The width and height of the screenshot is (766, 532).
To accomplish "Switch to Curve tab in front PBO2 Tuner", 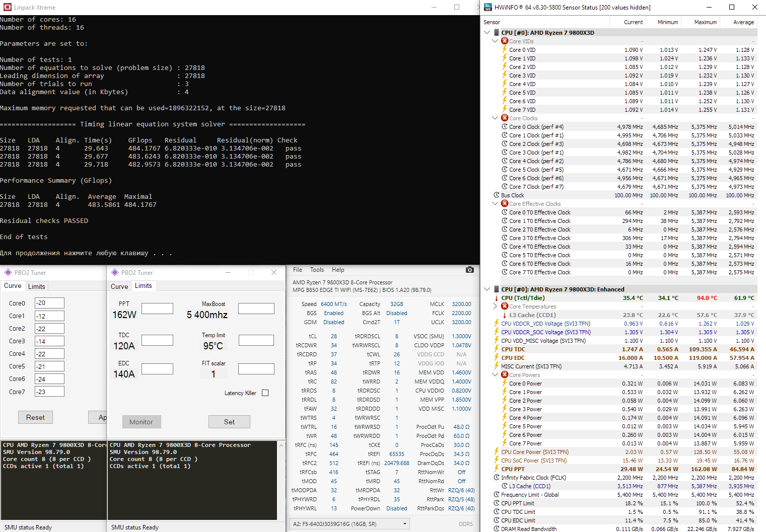I will (x=119, y=286).
